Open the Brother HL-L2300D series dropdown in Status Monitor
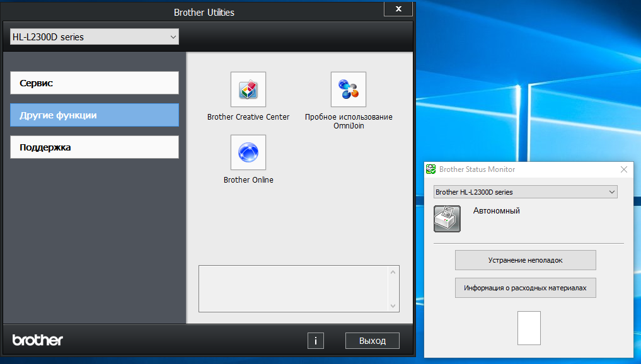641x364 pixels. tap(525, 192)
